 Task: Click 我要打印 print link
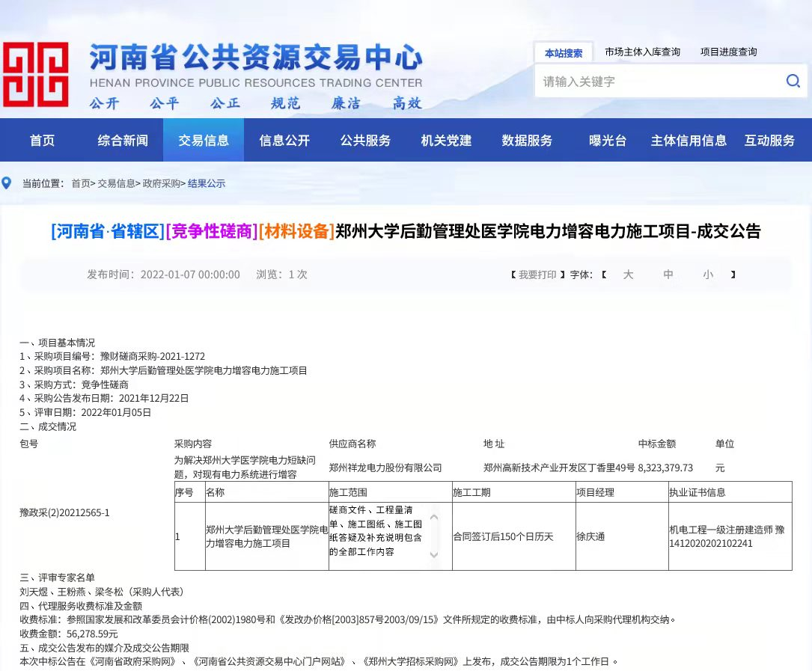[537, 275]
